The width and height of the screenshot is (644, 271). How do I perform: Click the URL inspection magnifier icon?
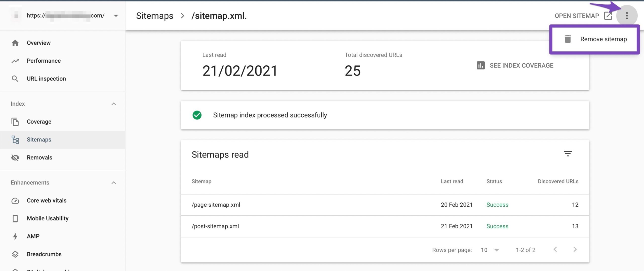pyautogui.click(x=15, y=79)
